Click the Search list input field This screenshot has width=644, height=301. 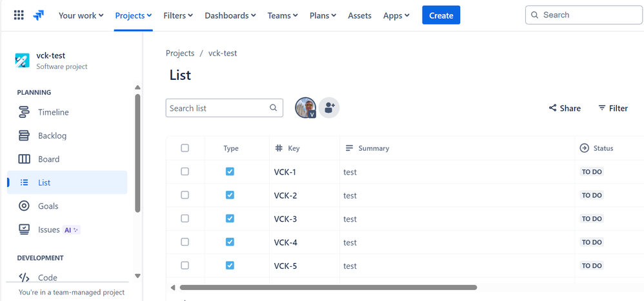(217, 108)
